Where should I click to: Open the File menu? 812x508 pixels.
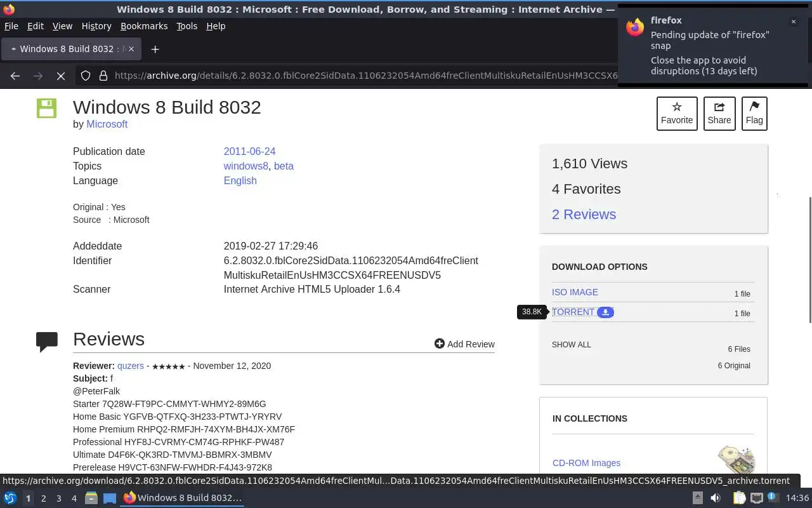click(11, 26)
